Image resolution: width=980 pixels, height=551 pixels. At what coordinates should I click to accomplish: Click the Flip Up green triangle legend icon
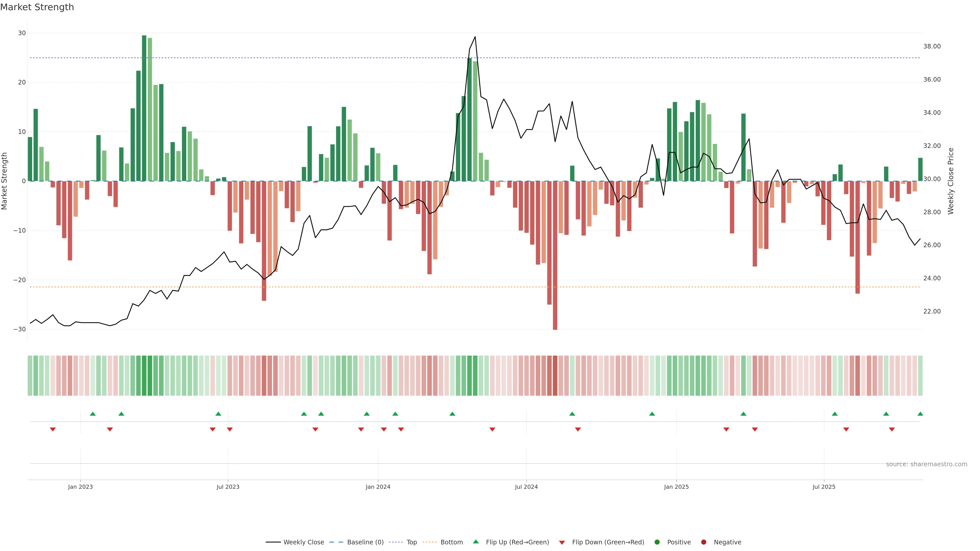pyautogui.click(x=475, y=542)
